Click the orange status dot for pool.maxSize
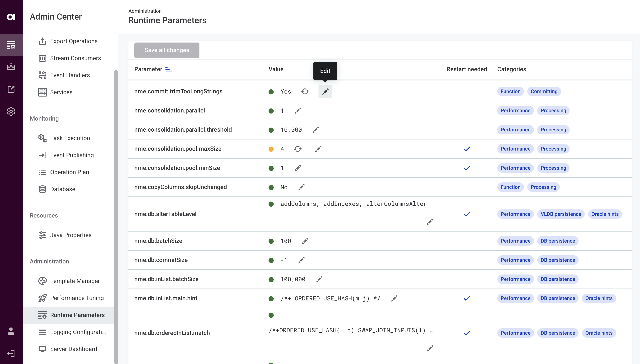The width and height of the screenshot is (640, 364). 271,149
